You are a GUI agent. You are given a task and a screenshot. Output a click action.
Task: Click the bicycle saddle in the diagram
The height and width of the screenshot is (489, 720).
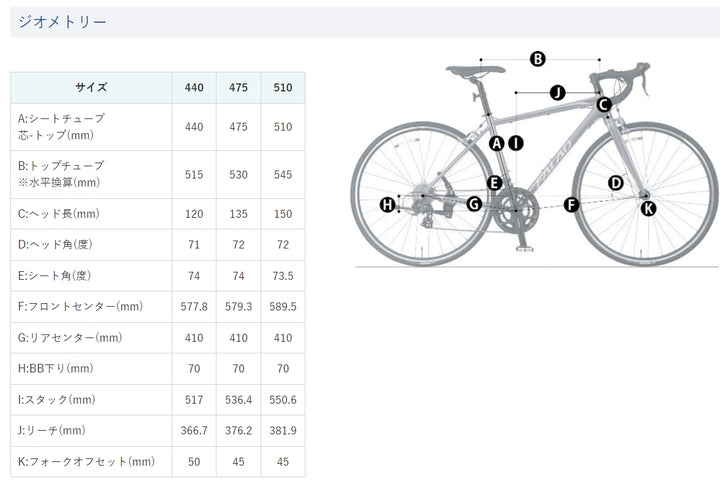[478, 69]
